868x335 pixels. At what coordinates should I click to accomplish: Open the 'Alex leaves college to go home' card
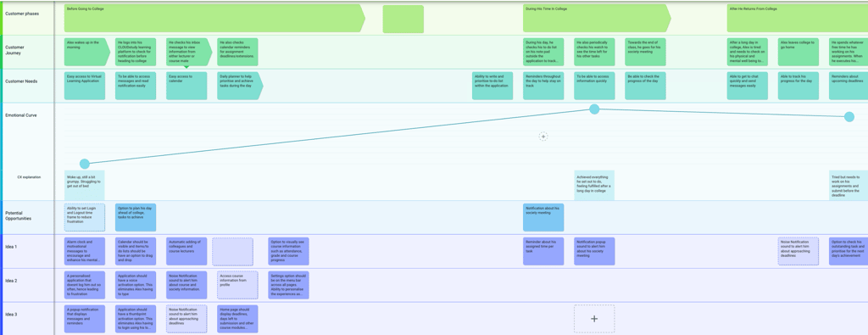798,52
